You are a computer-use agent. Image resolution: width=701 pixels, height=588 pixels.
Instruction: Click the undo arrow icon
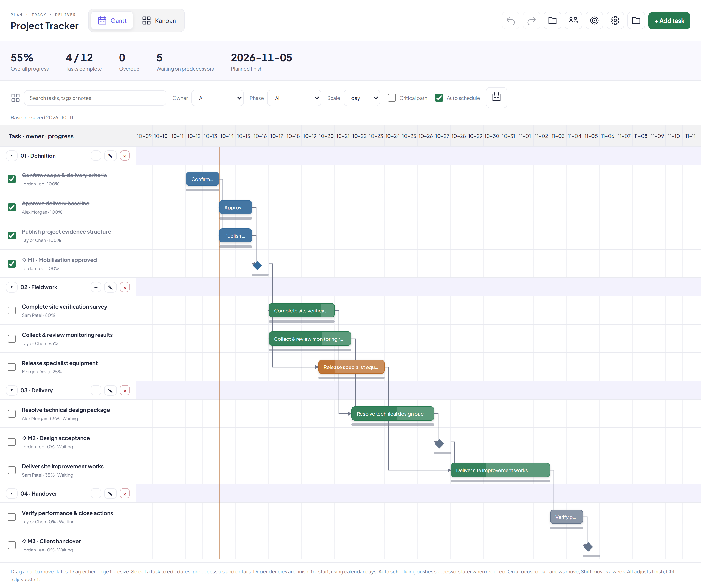click(510, 21)
